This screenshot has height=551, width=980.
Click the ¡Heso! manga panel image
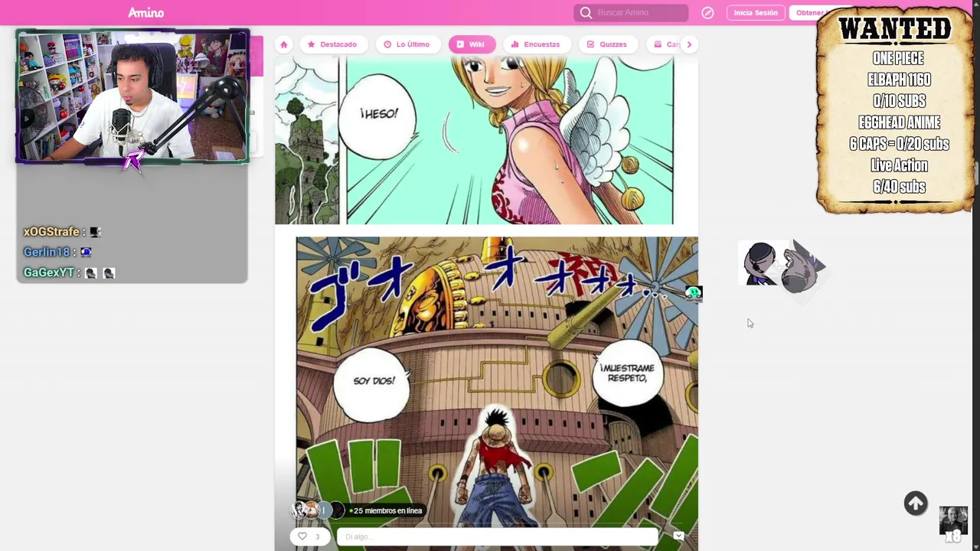(474, 141)
